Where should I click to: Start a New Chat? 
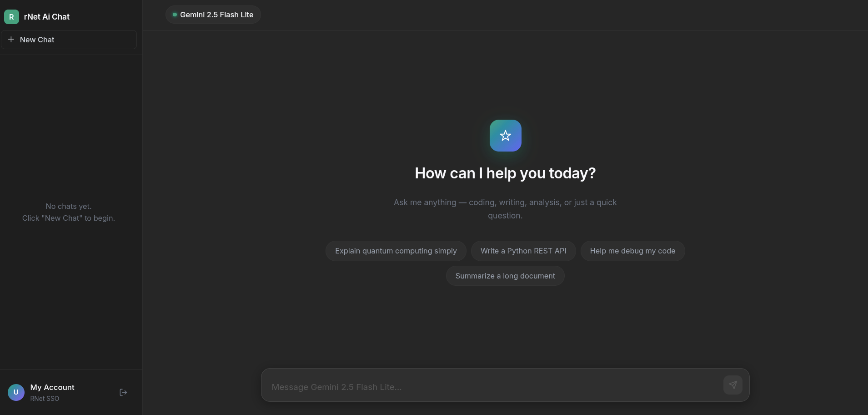coord(69,40)
